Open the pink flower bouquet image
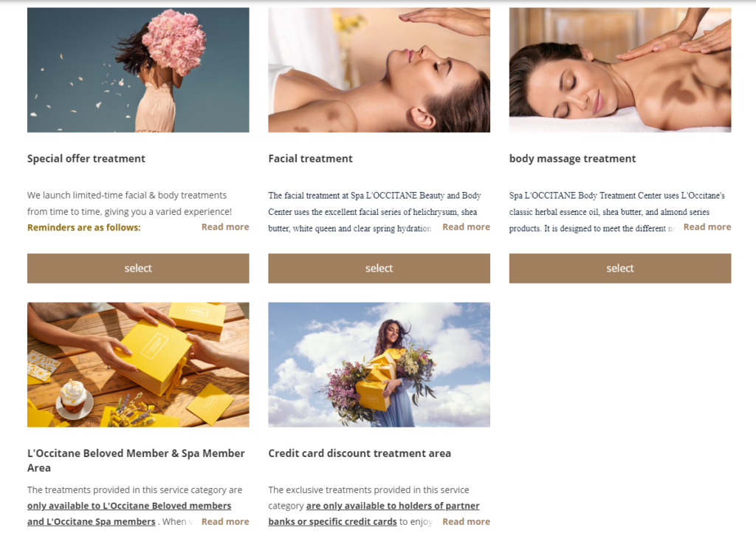The height and width of the screenshot is (547, 756). pyautogui.click(x=138, y=70)
